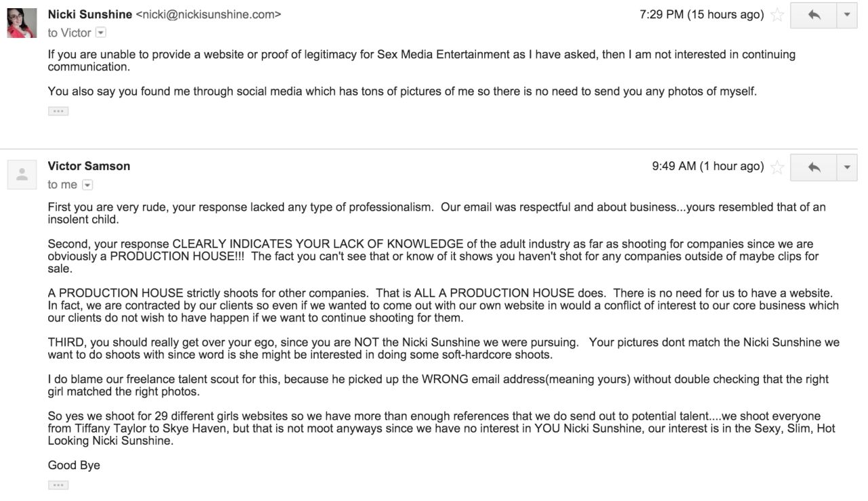This screenshot has width=868, height=501.
Task: Reply to Nicki Sunshine's message
Action: coord(814,15)
